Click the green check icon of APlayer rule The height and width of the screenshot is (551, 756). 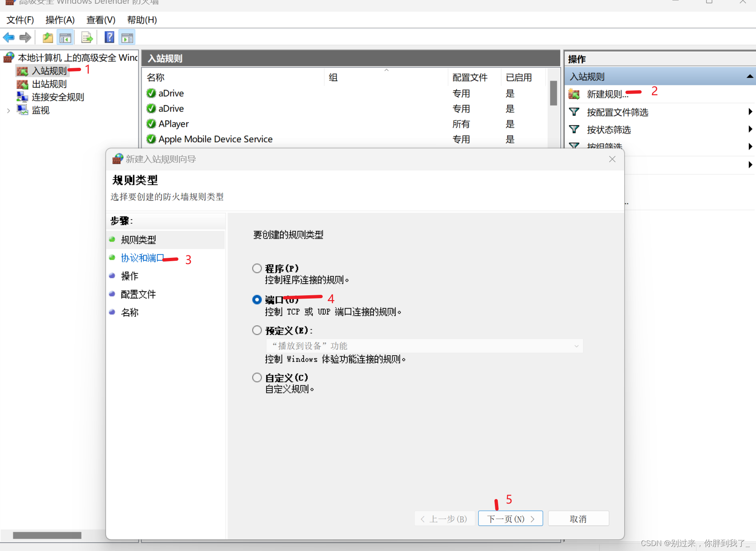pyautogui.click(x=151, y=124)
